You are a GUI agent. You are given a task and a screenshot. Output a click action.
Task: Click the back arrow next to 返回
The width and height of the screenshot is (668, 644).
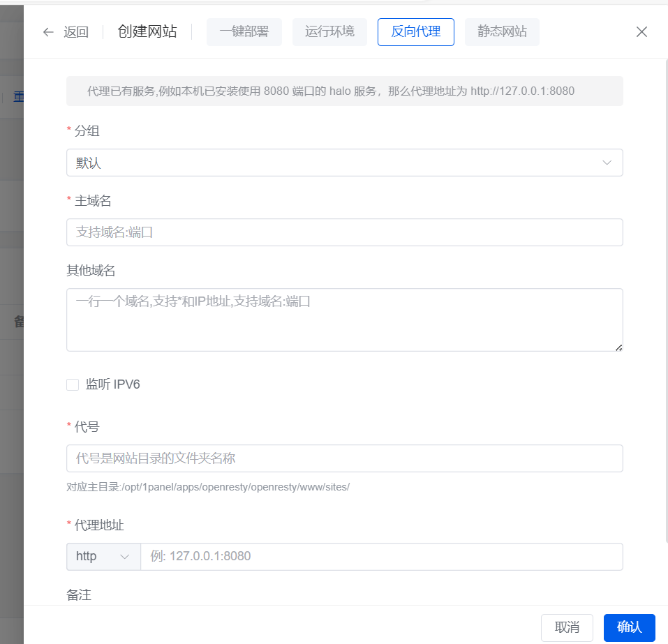coord(47,31)
